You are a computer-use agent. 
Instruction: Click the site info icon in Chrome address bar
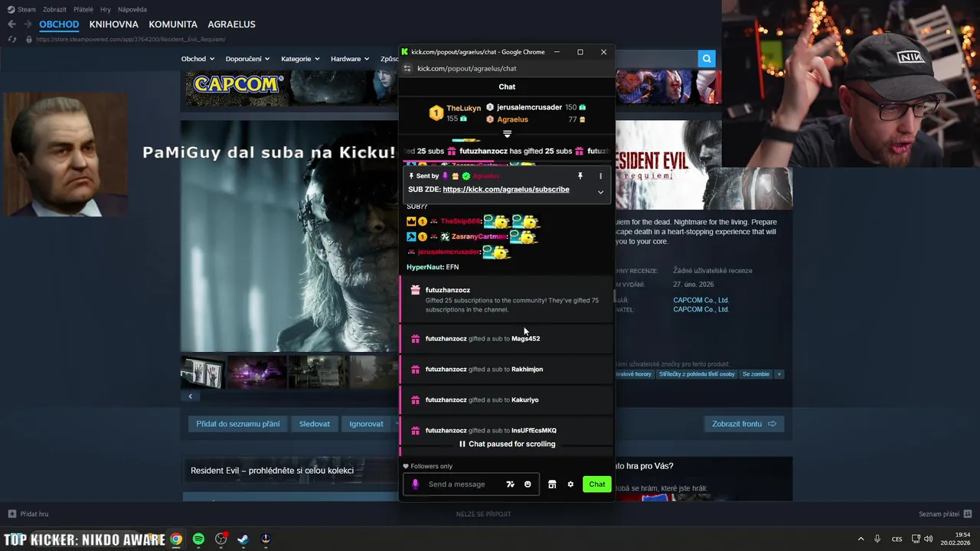click(x=407, y=68)
